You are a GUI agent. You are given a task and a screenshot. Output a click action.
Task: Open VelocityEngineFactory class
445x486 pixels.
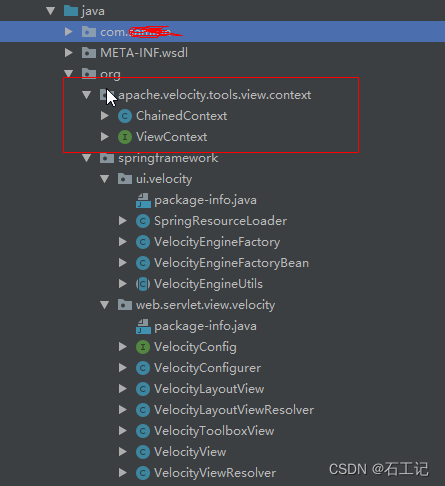coord(217,242)
